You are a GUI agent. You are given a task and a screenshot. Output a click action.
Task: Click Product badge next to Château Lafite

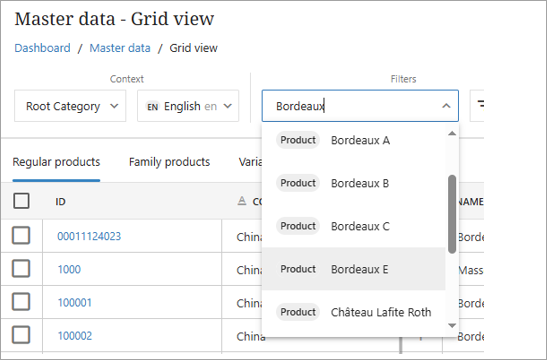click(x=298, y=312)
